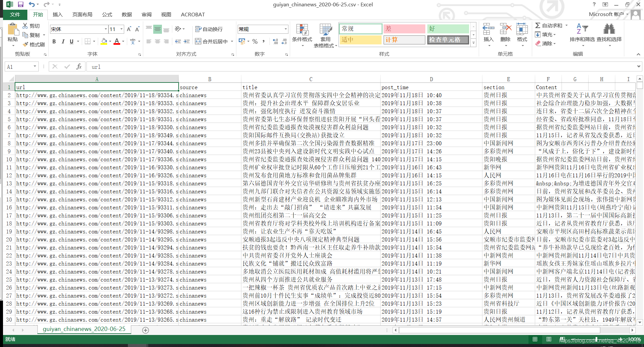Toggle middle vertical alignment
644x347 pixels.
click(x=157, y=29)
